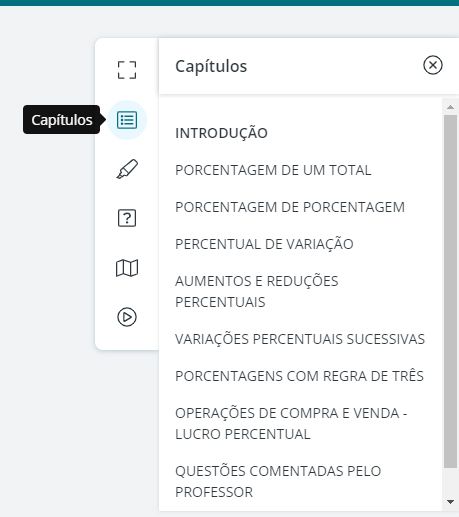Open chapter PORCENTAGEM DE UM TOTAL
Screen dimensions: 459x517
tap(273, 170)
